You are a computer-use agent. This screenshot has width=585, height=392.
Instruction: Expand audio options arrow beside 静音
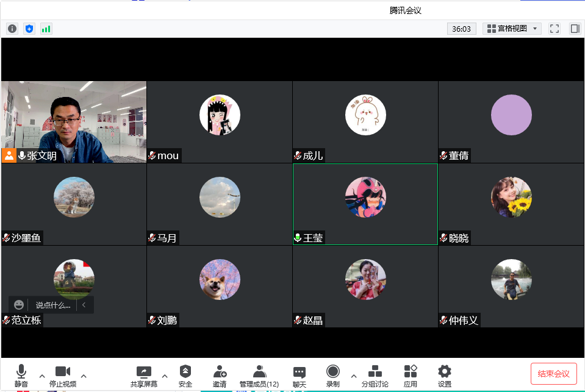(42, 376)
